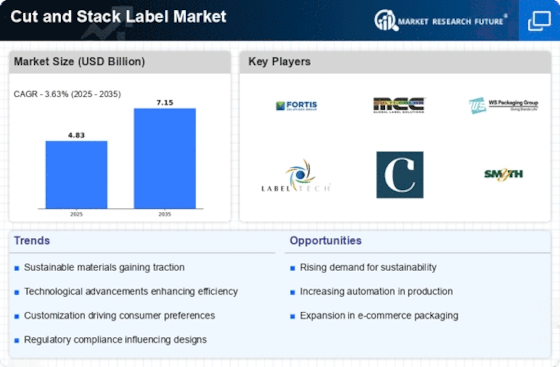The height and width of the screenshot is (367, 560).
Task: Open the Label Tech logo
Action: tap(296, 176)
